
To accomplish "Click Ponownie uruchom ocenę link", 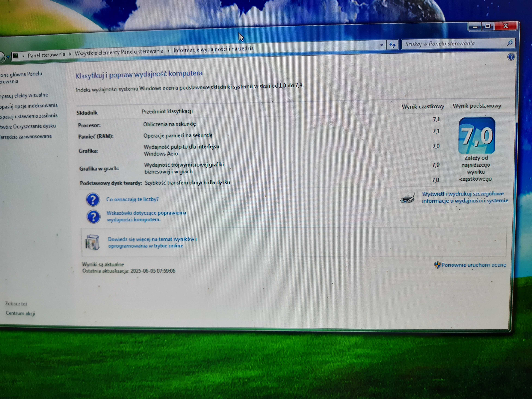I will [474, 265].
